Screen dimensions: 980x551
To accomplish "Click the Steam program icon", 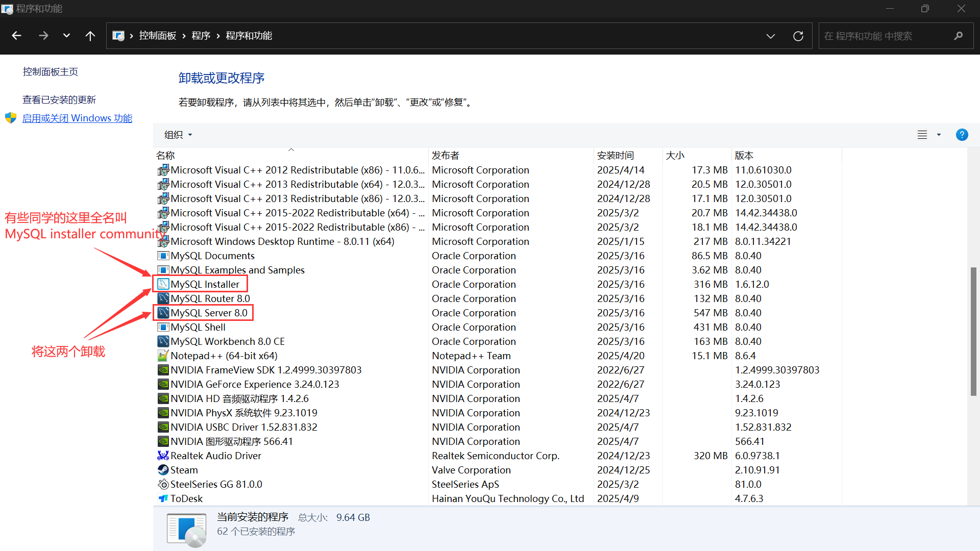I will point(163,470).
